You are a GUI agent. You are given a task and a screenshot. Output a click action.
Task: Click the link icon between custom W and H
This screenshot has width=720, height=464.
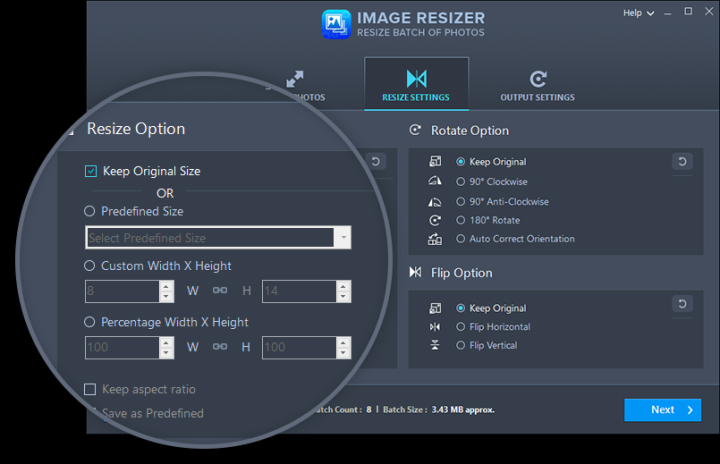220,290
